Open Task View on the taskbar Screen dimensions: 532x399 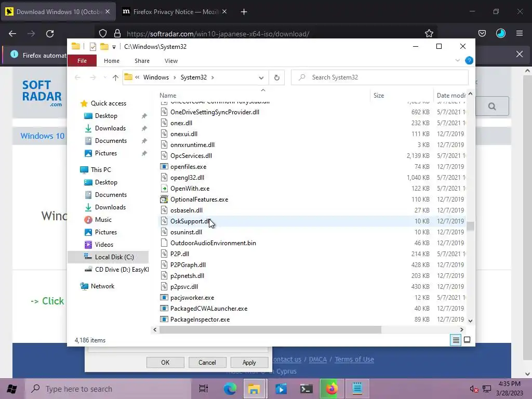(x=203, y=389)
